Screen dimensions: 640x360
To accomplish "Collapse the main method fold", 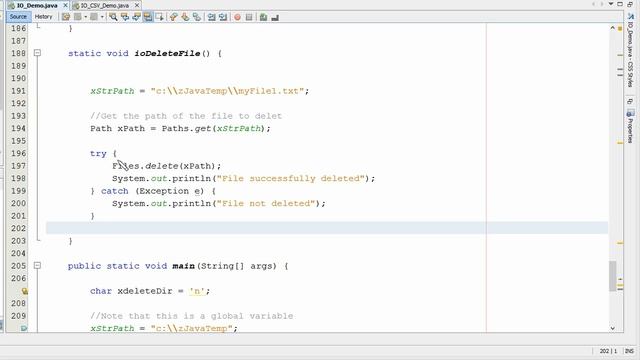I will point(37,266).
